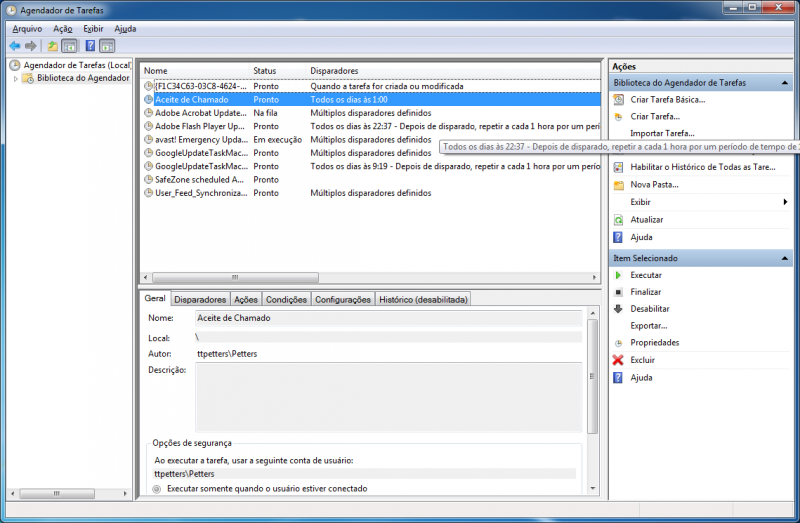Click the Desabilitar down-arrow icon
800x523 pixels.
[x=619, y=309]
